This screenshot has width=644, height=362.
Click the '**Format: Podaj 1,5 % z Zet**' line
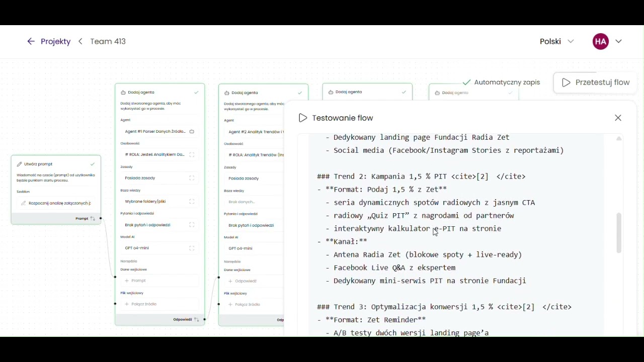point(382,190)
